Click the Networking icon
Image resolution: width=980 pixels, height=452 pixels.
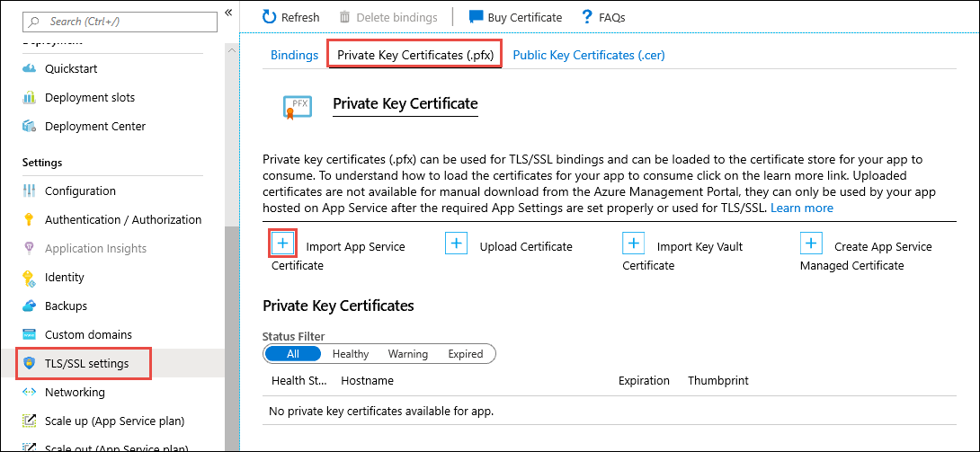coord(30,392)
